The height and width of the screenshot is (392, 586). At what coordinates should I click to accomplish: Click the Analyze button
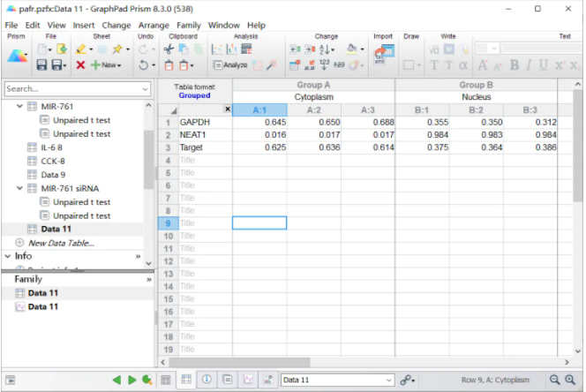click(x=230, y=65)
